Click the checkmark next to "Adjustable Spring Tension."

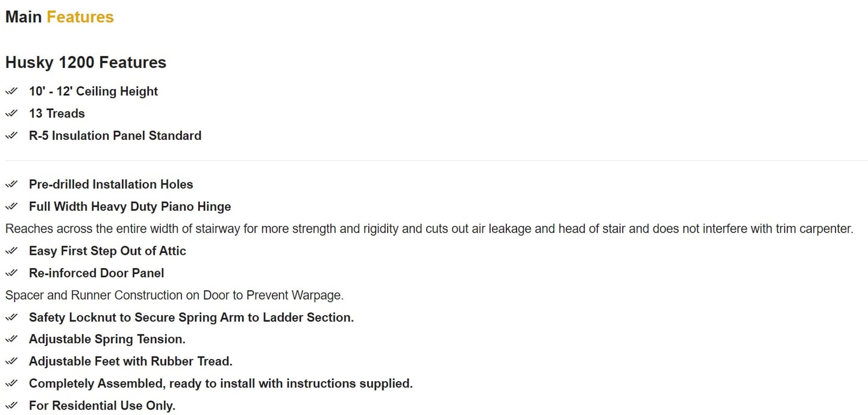click(x=11, y=340)
